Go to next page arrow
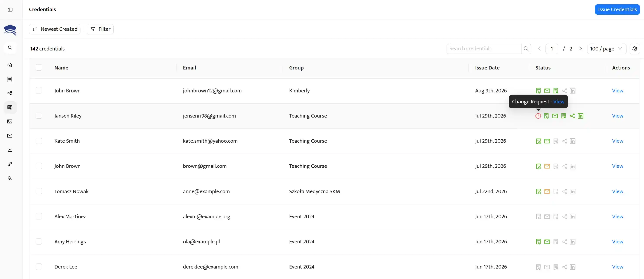 tap(580, 49)
